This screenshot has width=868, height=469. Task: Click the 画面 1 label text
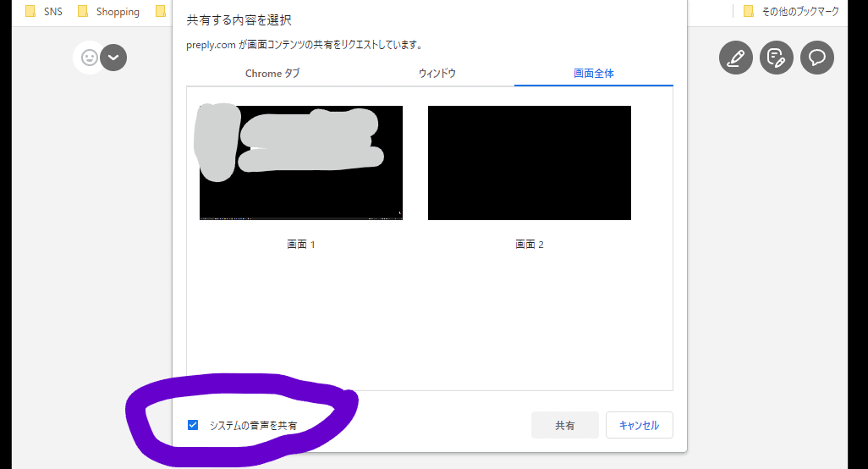click(300, 244)
